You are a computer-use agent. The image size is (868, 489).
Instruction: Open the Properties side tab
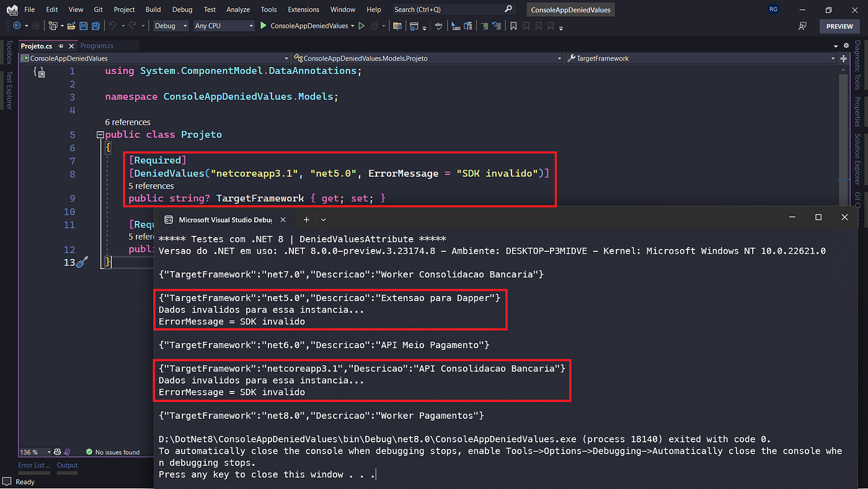[858, 112]
